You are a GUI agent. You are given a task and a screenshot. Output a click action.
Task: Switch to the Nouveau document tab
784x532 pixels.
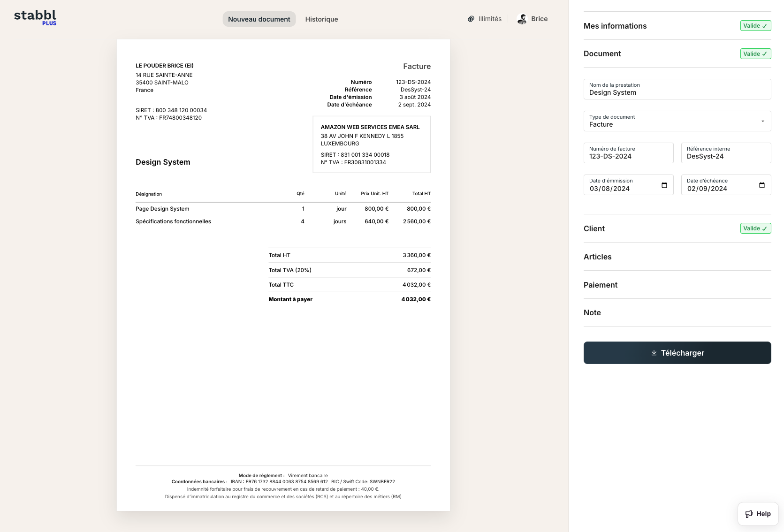point(259,19)
